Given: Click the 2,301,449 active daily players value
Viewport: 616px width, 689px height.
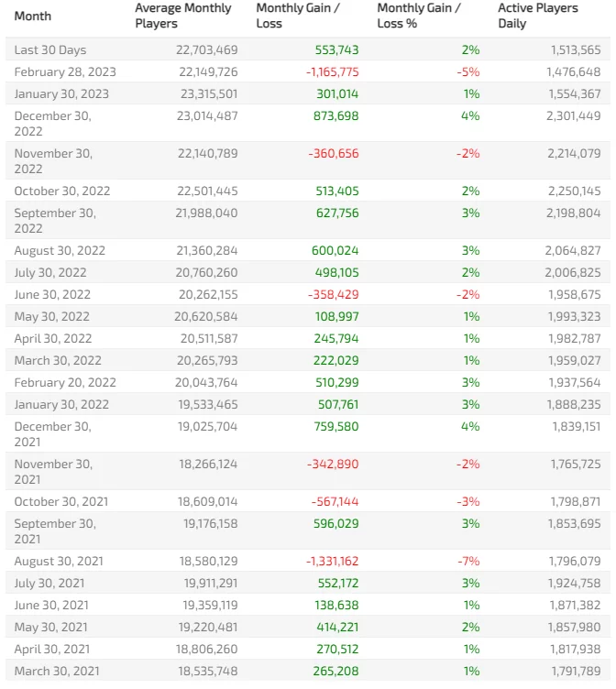Looking at the screenshot, I should click(572, 116).
